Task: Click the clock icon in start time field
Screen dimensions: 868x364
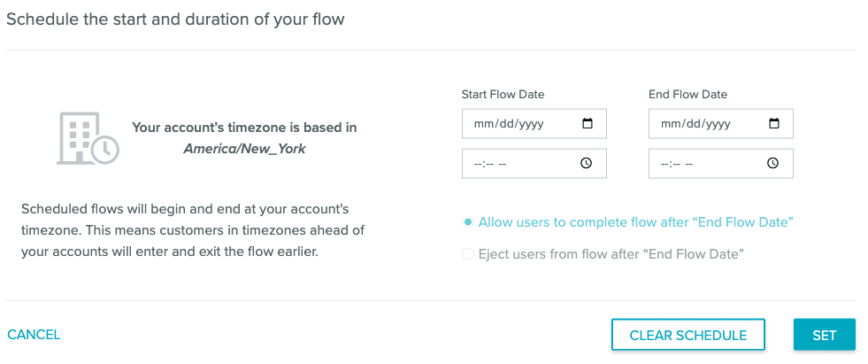Action: (586, 163)
